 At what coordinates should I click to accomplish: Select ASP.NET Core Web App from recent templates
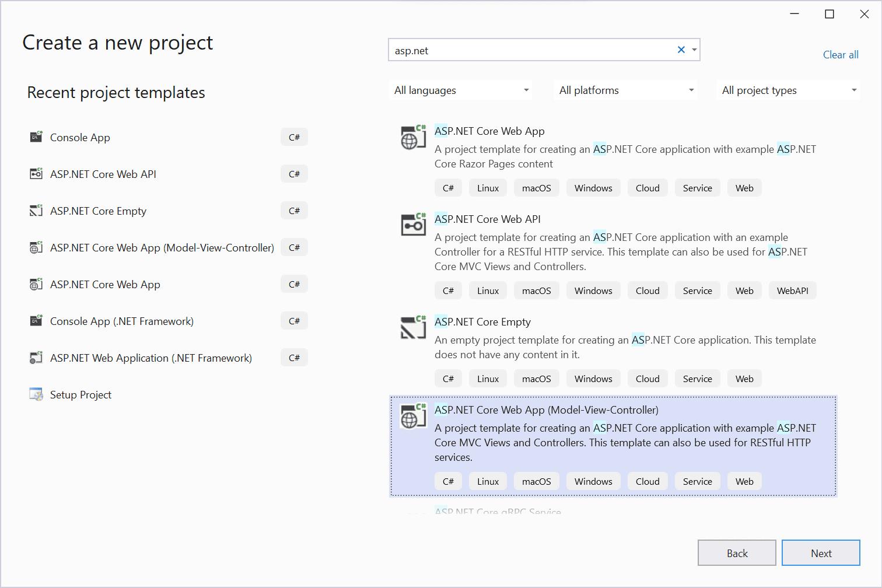coord(105,284)
